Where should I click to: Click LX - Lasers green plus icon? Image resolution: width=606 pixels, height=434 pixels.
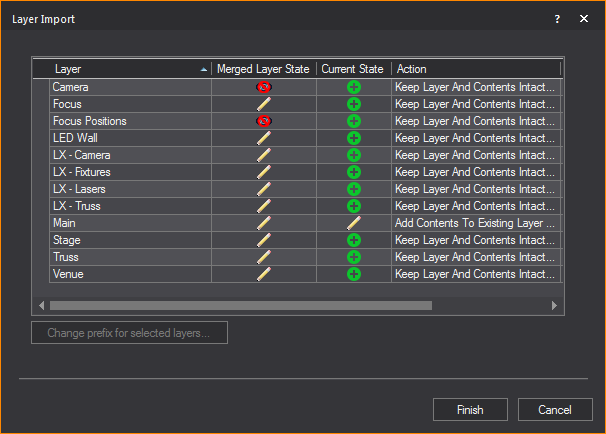coord(354,189)
